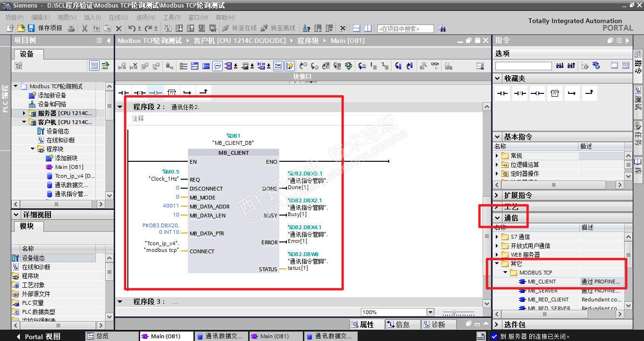Viewport: 644px width, 341px height.
Task: Click the paste icon in the toolbar
Action: (x=107, y=28)
